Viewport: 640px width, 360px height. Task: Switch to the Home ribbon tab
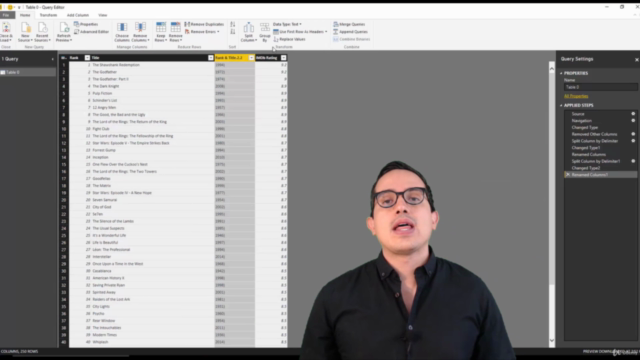click(25, 15)
